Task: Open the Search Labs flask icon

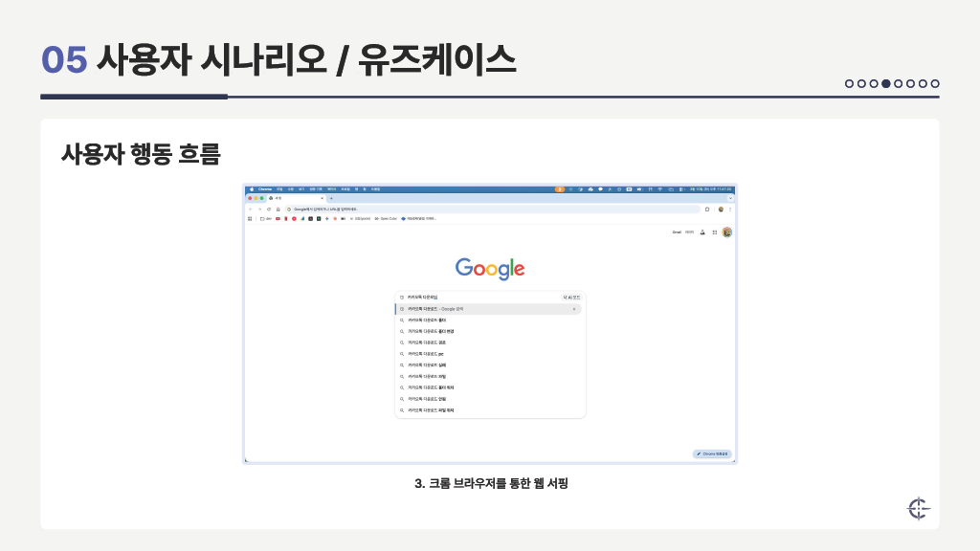Action: (x=702, y=231)
